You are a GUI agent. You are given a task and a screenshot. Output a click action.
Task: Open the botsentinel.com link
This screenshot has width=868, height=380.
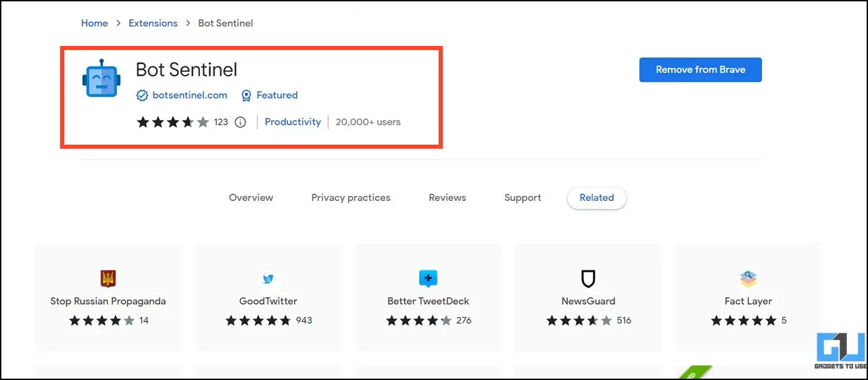[190, 95]
